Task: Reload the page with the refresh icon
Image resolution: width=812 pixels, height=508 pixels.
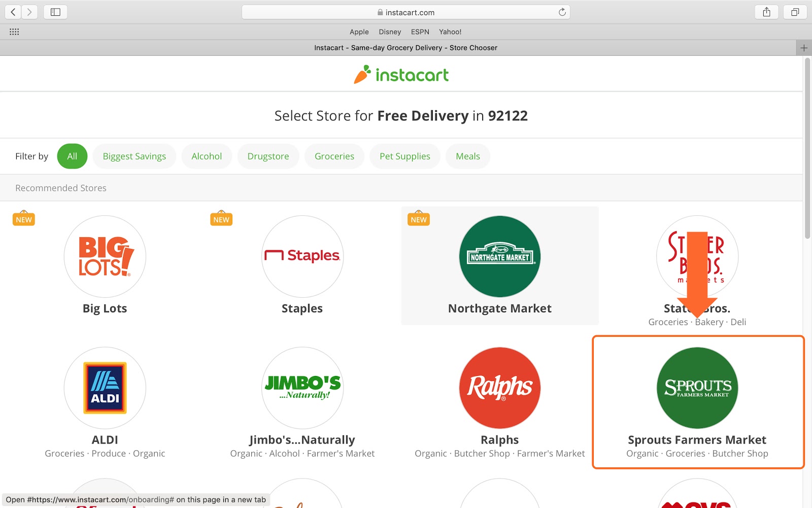Action: coord(562,12)
